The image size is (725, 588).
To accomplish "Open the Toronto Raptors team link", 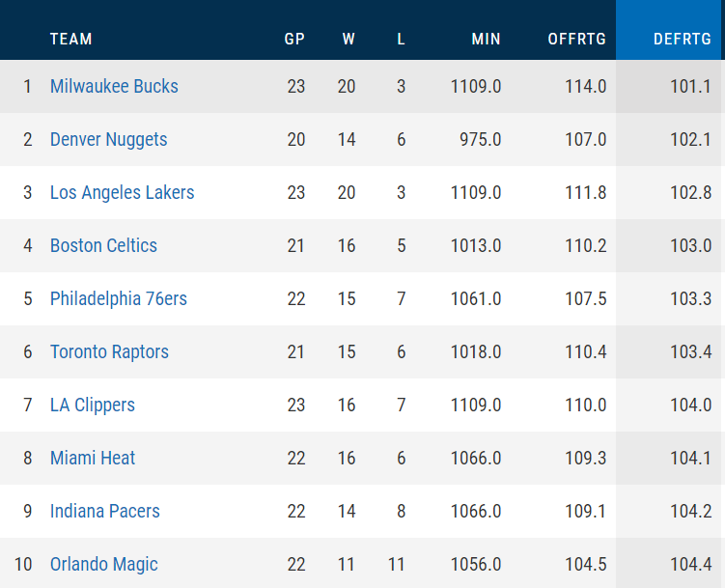I will tap(109, 352).
